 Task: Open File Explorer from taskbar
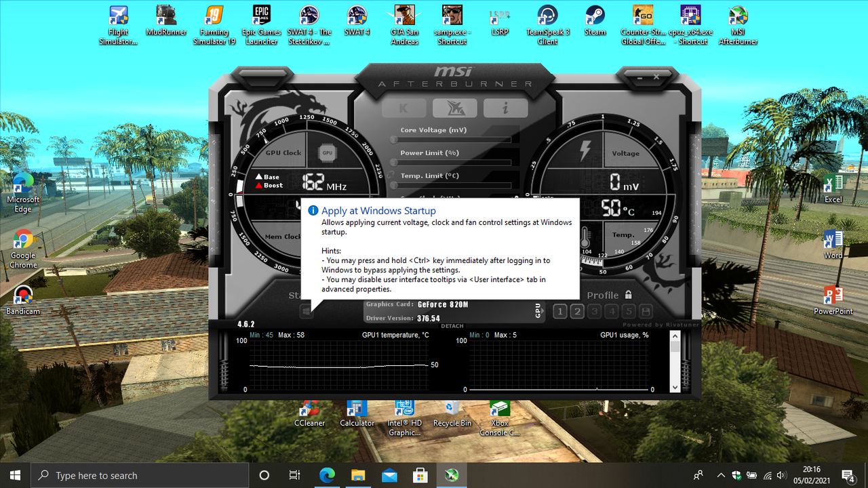358,475
